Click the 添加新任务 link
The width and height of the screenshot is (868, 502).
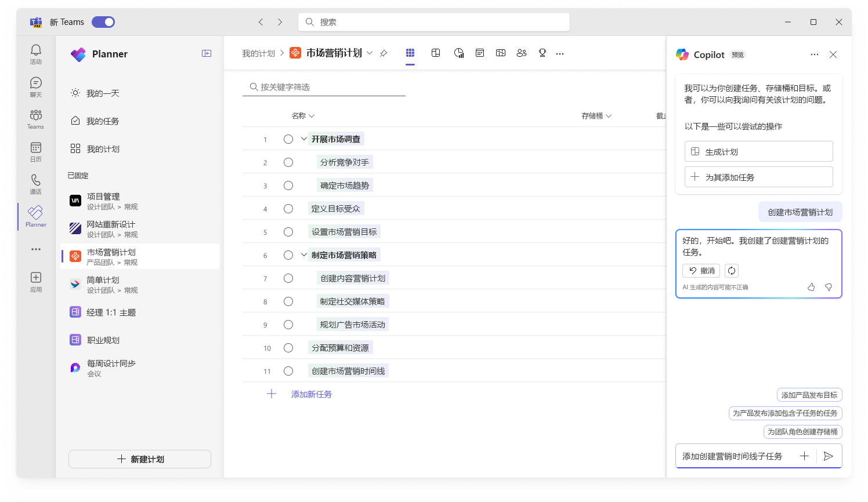click(x=312, y=394)
